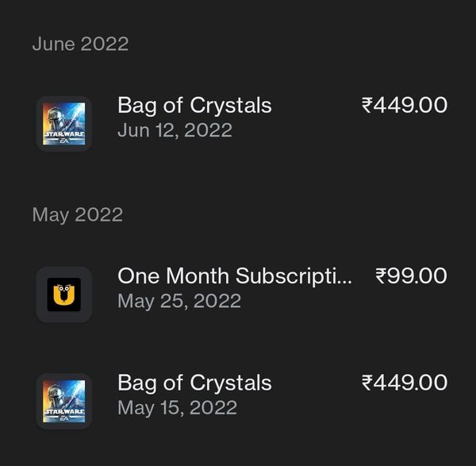The height and width of the screenshot is (466, 476).
Task: Tap the yellow owl U app icon
Action: click(63, 295)
